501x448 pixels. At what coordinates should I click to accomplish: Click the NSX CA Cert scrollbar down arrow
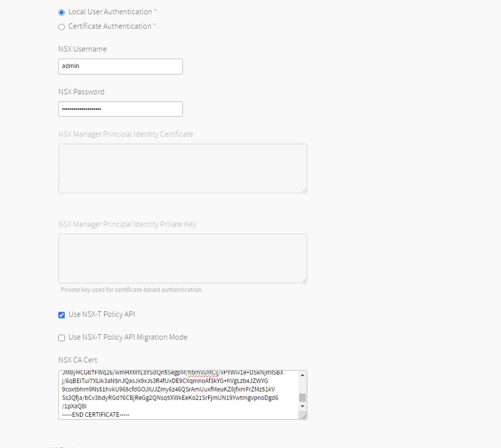[x=302, y=406]
